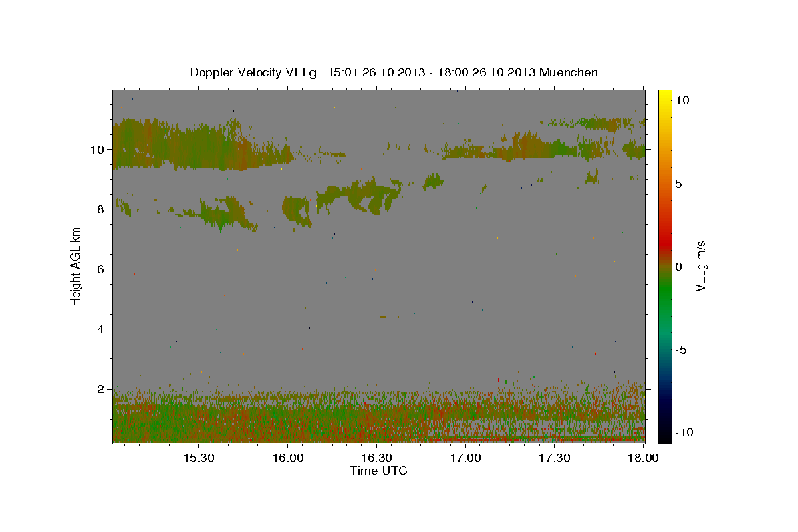This screenshot has width=798, height=532.
Task: Click the colorbar tick value '-5'
Action: click(x=681, y=350)
